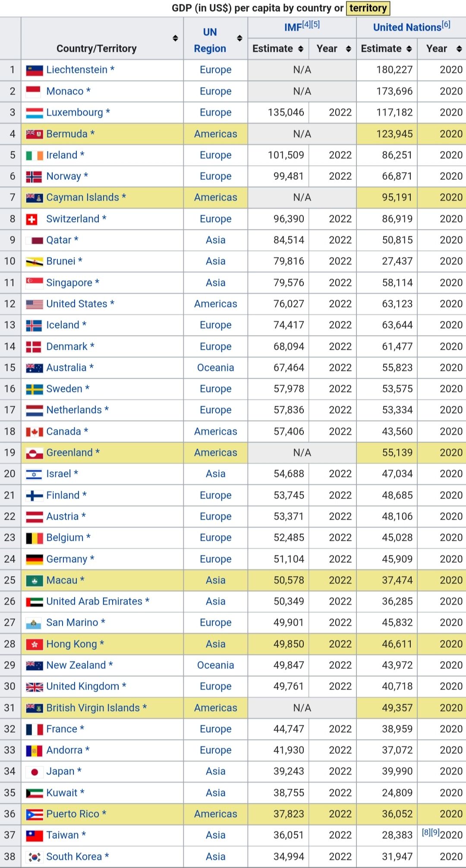
Task: Click the Canada flag icon
Action: pos(35,432)
